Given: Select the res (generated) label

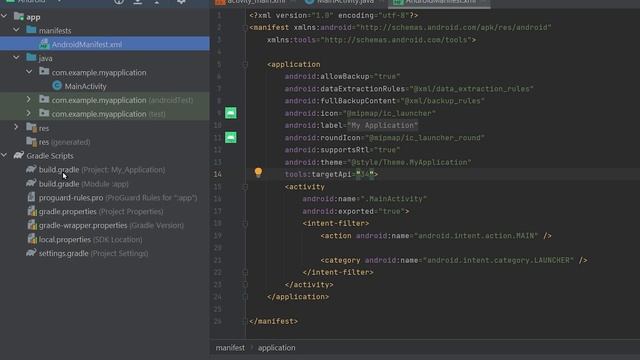Looking at the screenshot, I should (x=64, y=142).
